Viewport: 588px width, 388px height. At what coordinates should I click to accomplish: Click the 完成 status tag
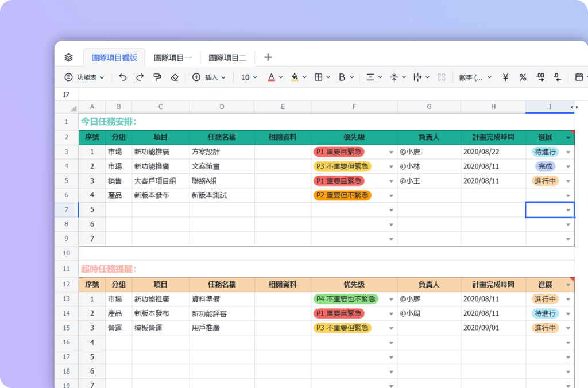(x=546, y=166)
